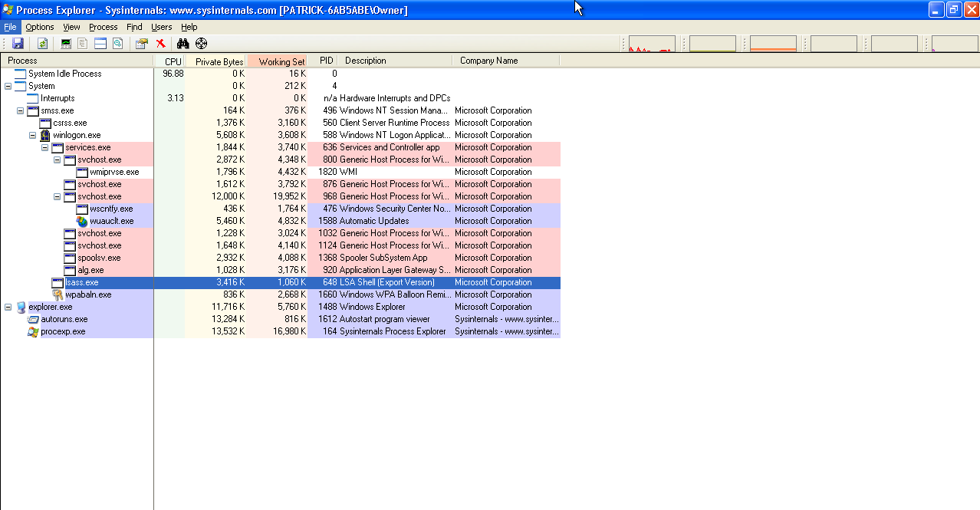Click the yellow commit history mini graph
Viewport: 980px width, 510px height.
click(712, 44)
